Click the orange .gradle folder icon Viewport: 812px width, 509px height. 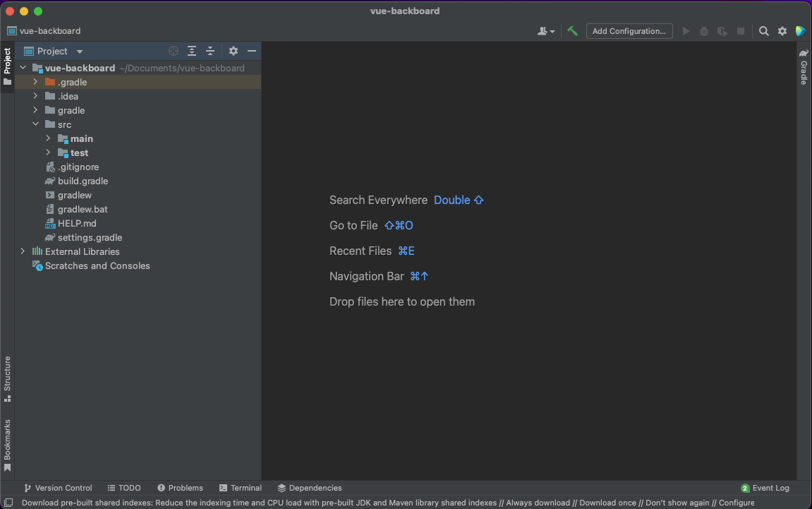click(x=50, y=82)
